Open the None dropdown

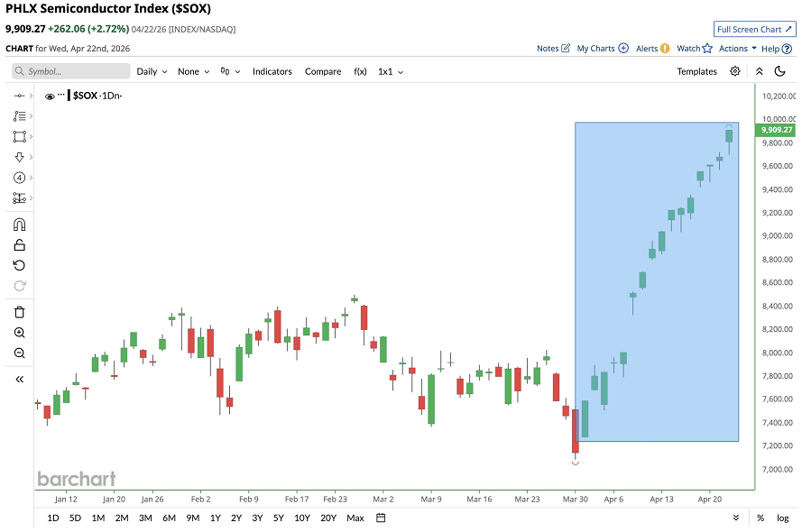(x=194, y=71)
